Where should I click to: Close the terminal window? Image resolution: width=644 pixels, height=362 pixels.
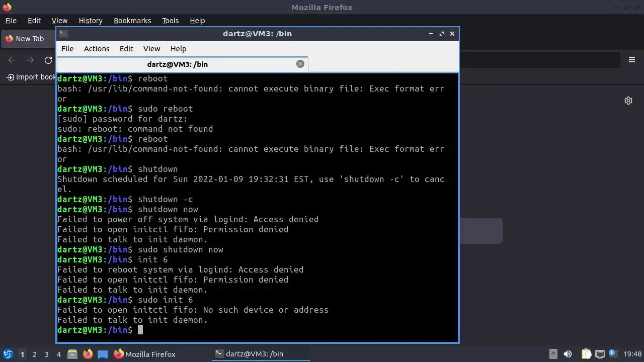pyautogui.click(x=452, y=34)
